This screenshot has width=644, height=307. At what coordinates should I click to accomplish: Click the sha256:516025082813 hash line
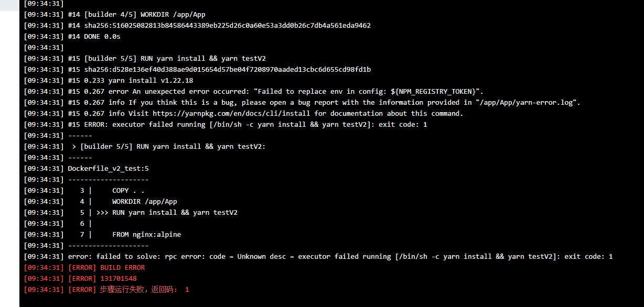pos(197,26)
